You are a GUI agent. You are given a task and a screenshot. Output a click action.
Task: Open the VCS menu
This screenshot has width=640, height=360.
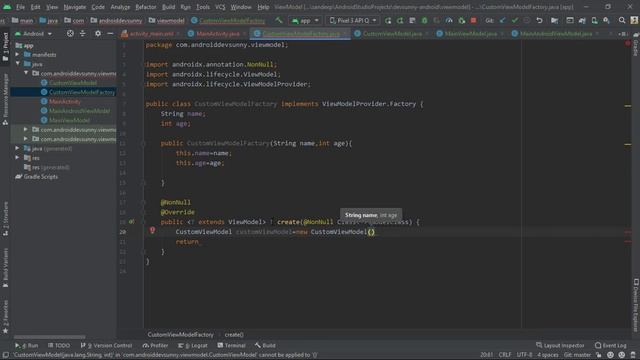point(220,7)
